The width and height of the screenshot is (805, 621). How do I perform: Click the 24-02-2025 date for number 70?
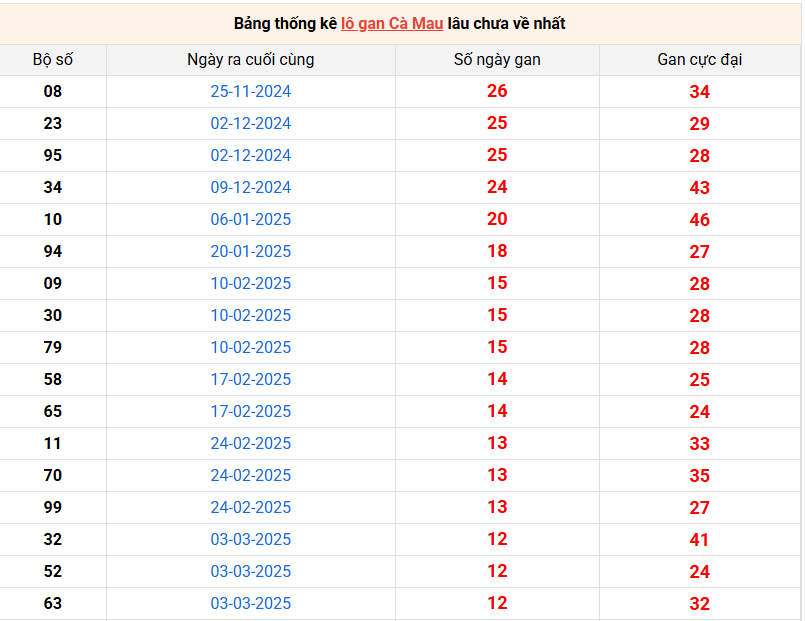tap(250, 475)
